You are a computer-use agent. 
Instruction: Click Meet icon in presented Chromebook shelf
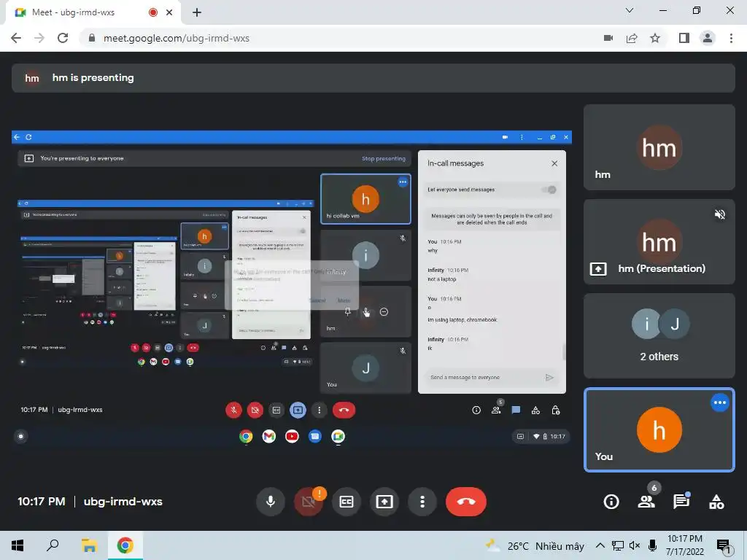pos(338,436)
